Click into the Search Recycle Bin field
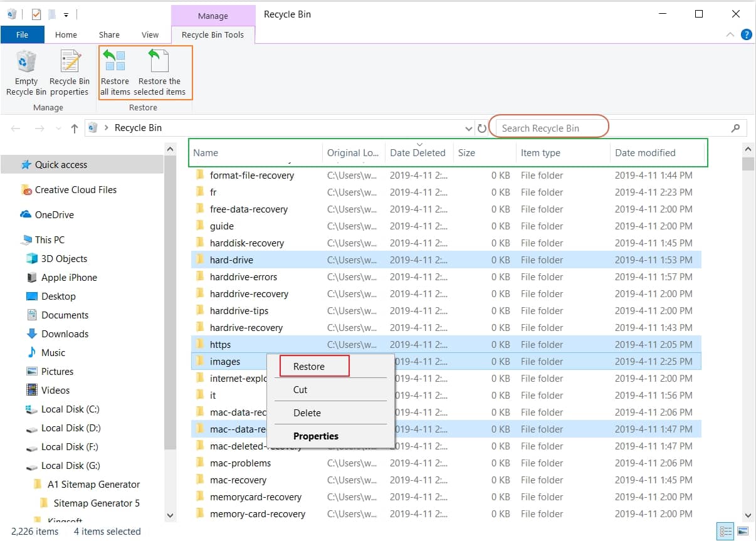This screenshot has width=756, height=541. tap(614, 128)
